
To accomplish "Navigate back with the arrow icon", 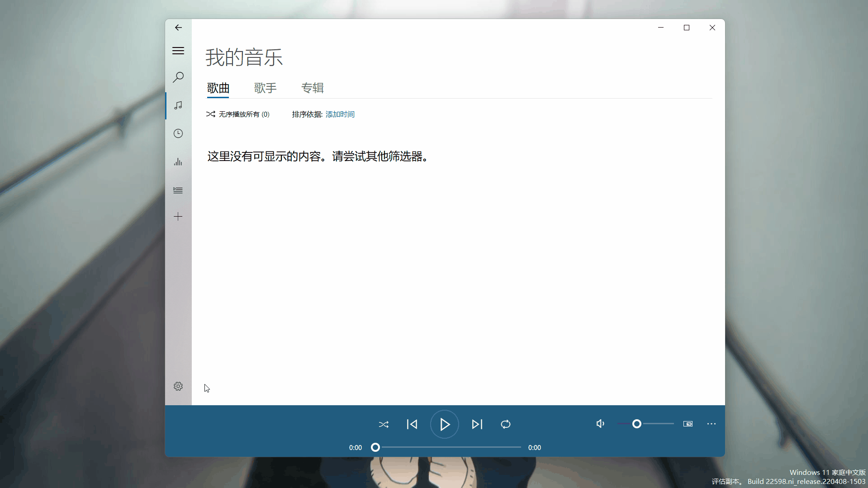I will (x=178, y=27).
